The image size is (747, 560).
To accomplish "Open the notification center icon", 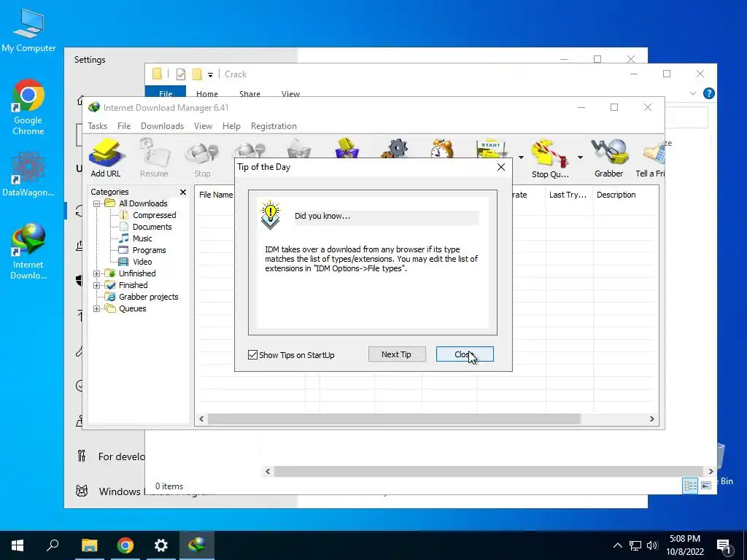I will [x=724, y=546].
